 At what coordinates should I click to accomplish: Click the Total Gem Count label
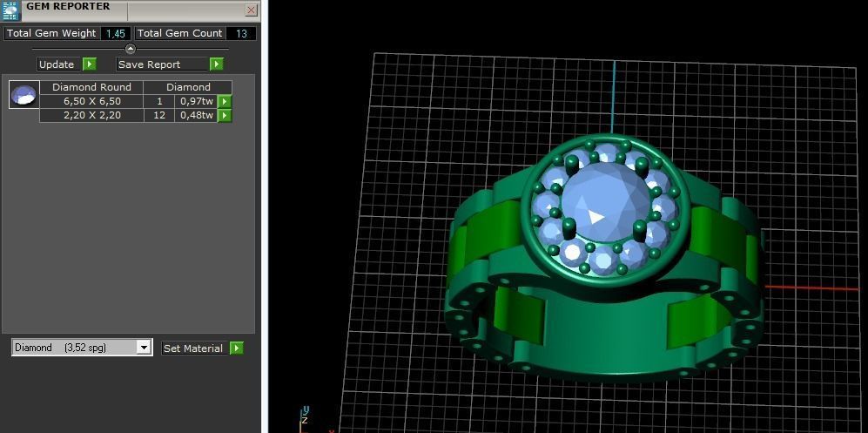pos(180,33)
